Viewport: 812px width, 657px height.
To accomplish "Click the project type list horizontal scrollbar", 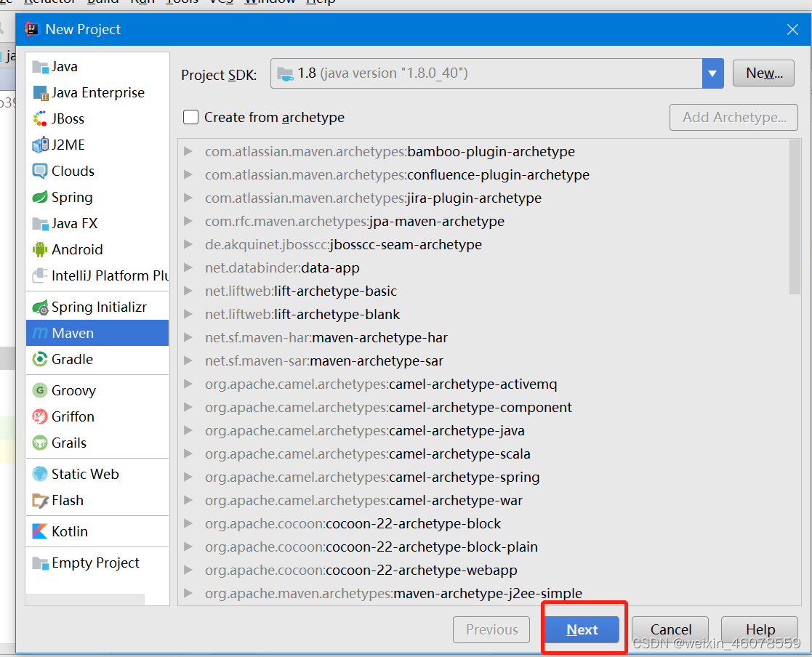I will click(86, 599).
